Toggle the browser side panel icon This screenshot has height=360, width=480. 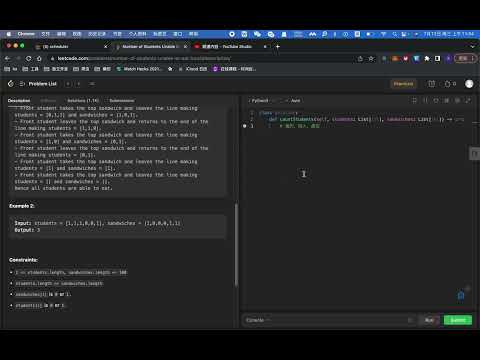(x=437, y=59)
